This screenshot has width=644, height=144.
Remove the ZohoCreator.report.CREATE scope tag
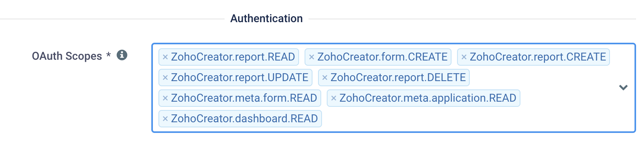pos(464,57)
